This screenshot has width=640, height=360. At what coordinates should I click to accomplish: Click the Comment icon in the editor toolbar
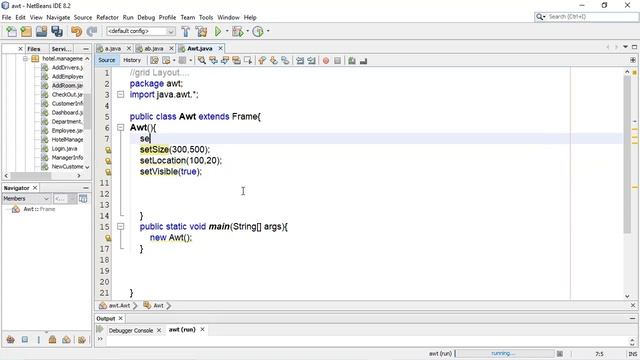pos(352,61)
